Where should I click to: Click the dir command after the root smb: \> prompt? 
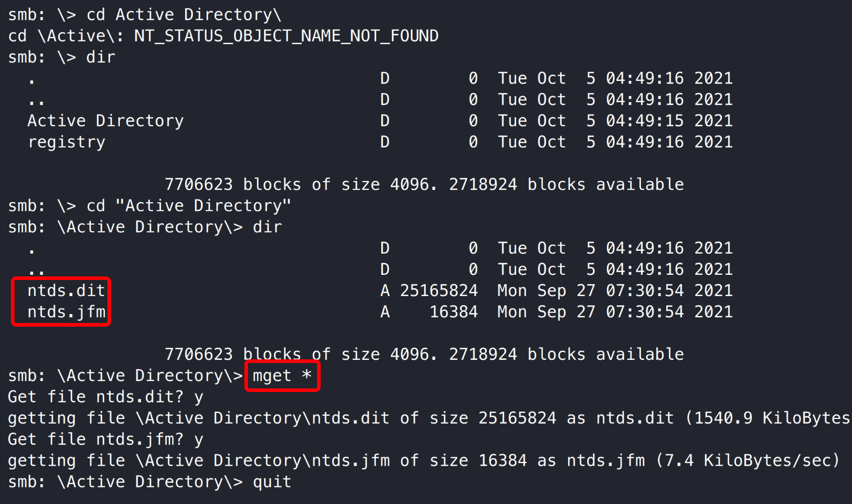[101, 57]
